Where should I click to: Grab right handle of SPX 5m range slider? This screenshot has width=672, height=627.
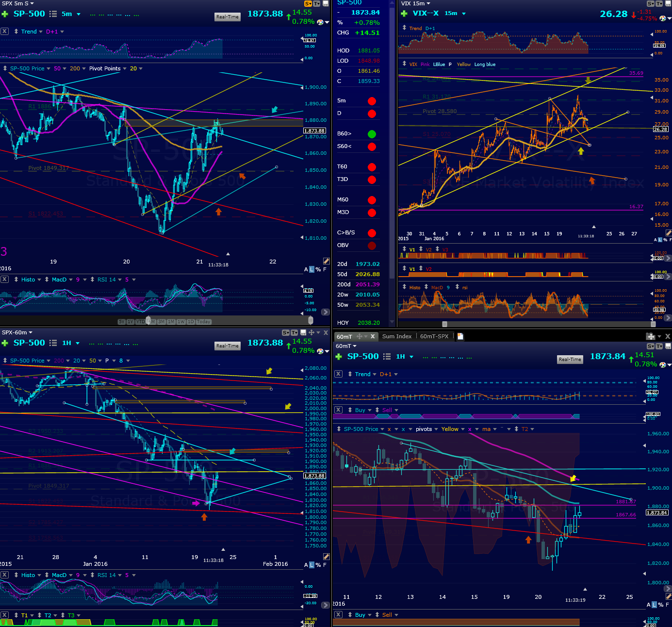311,320
